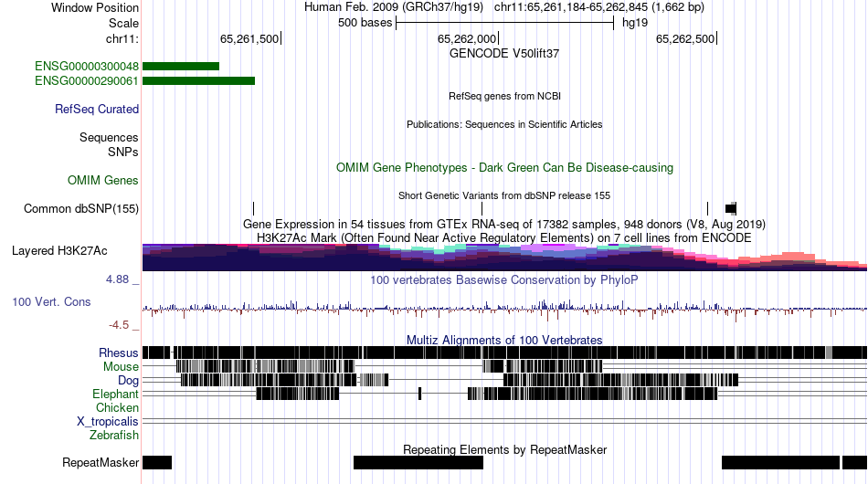Click the RepeatMasker block under Elephant's isolated alignment tick
Screen dimensions: 868x484
coord(418,462)
